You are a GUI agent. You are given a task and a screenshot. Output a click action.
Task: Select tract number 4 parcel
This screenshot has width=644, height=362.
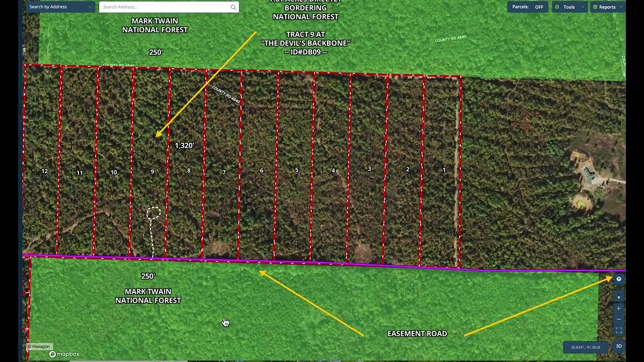(x=333, y=170)
